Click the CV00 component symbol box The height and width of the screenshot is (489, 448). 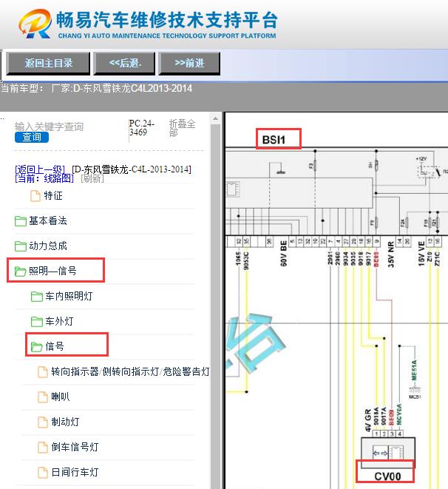pyautogui.click(x=388, y=452)
